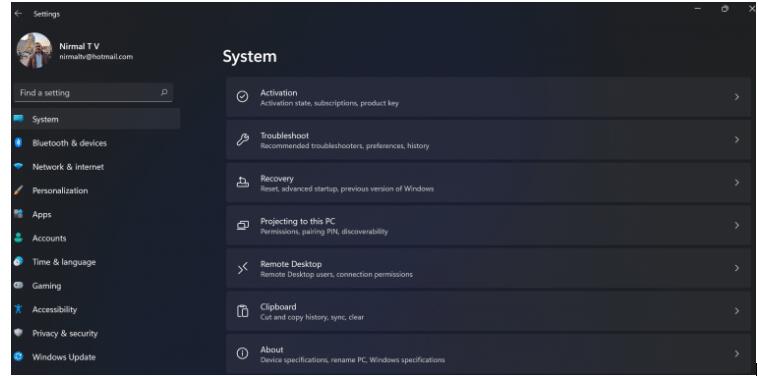
Task: Click the About info circle icon
Action: point(242,354)
